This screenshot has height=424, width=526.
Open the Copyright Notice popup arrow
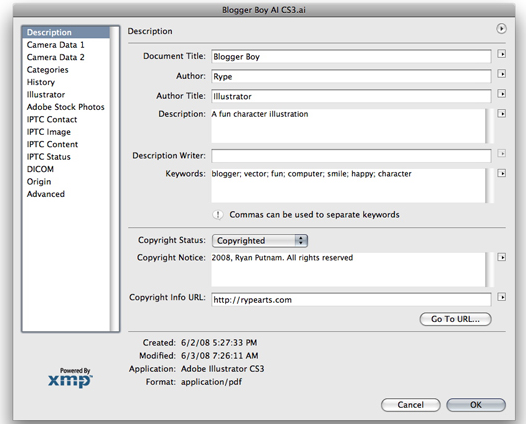pyautogui.click(x=502, y=257)
